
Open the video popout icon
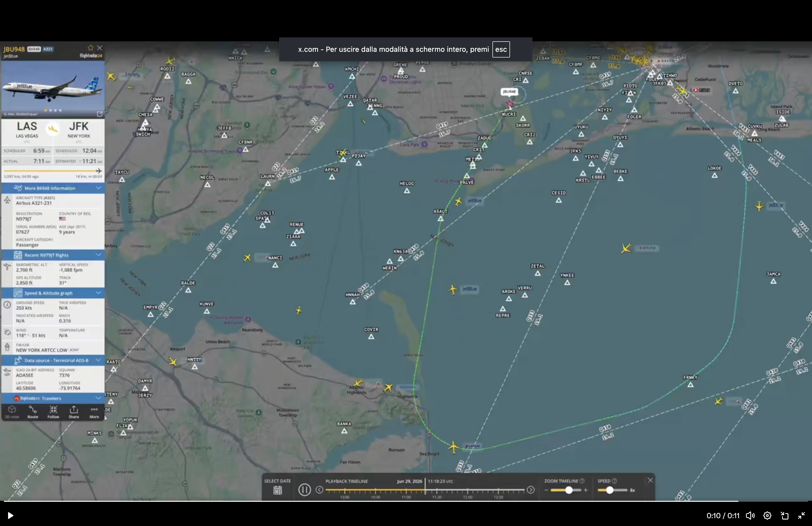[x=784, y=515]
